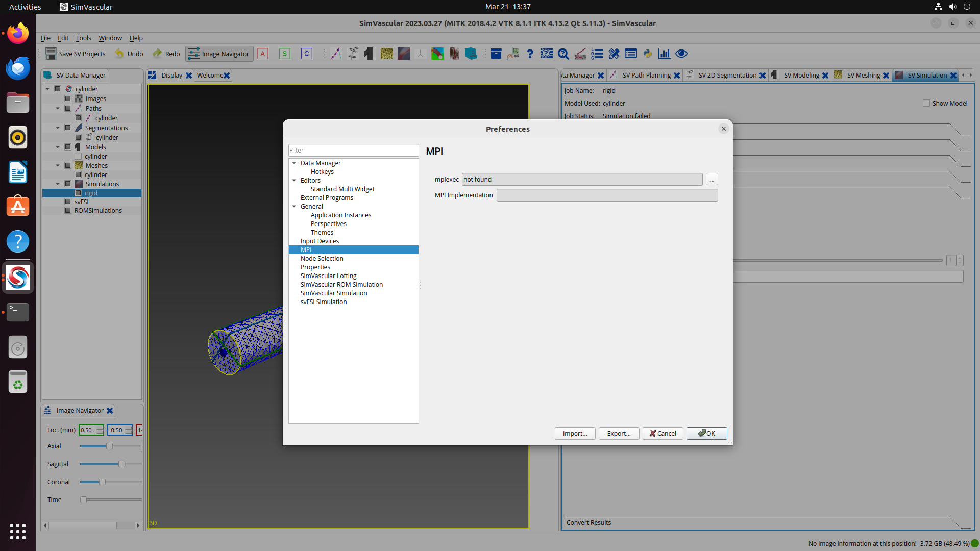Click the Coronal slider in Image Navigator

coord(110,482)
